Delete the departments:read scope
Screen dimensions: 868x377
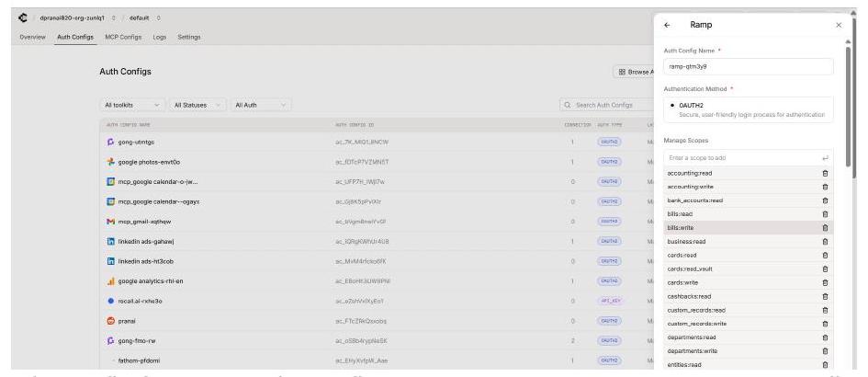pos(825,337)
